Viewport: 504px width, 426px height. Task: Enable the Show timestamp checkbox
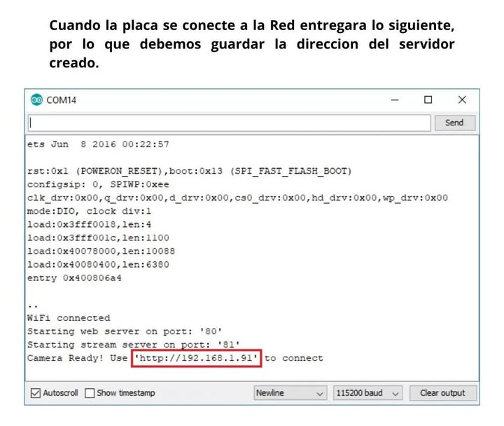point(90,393)
